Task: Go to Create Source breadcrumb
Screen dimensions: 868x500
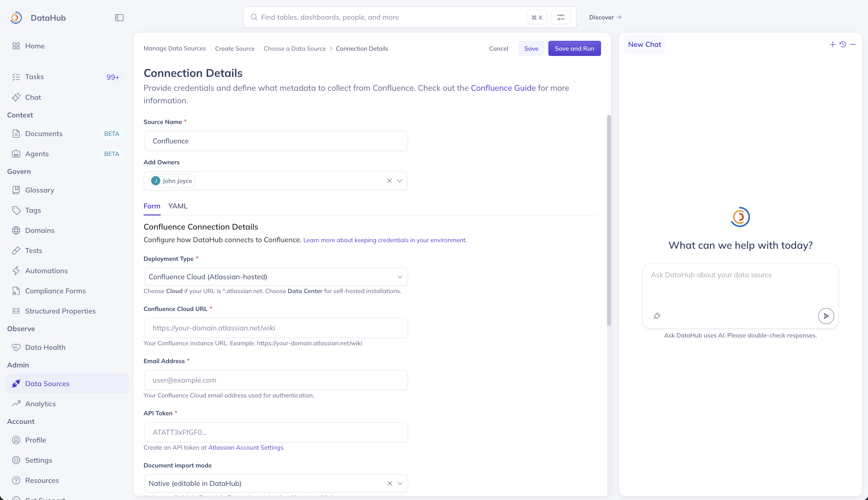Action: pos(235,49)
